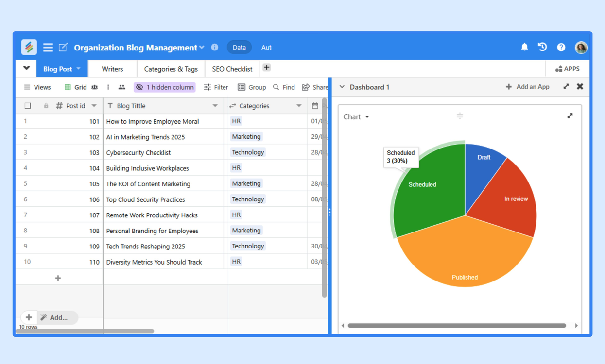
Task: Expand the chart with its arrow icon
Action: (570, 116)
